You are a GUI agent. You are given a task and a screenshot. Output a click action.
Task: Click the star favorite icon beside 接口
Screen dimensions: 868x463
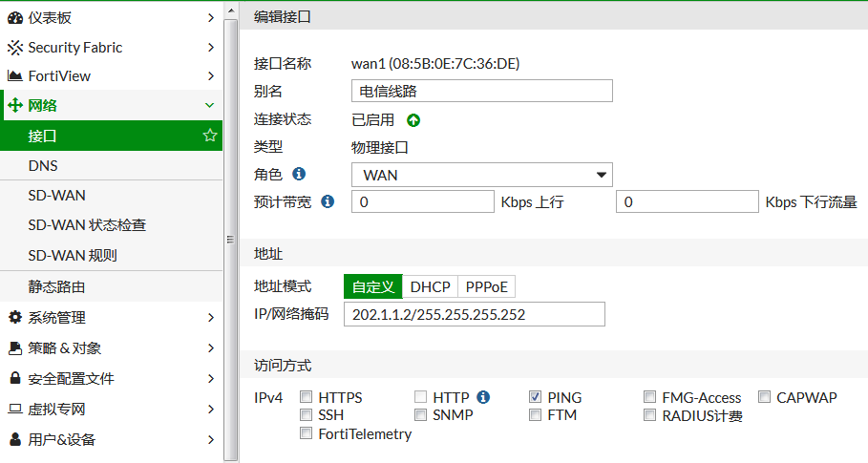click(x=210, y=136)
